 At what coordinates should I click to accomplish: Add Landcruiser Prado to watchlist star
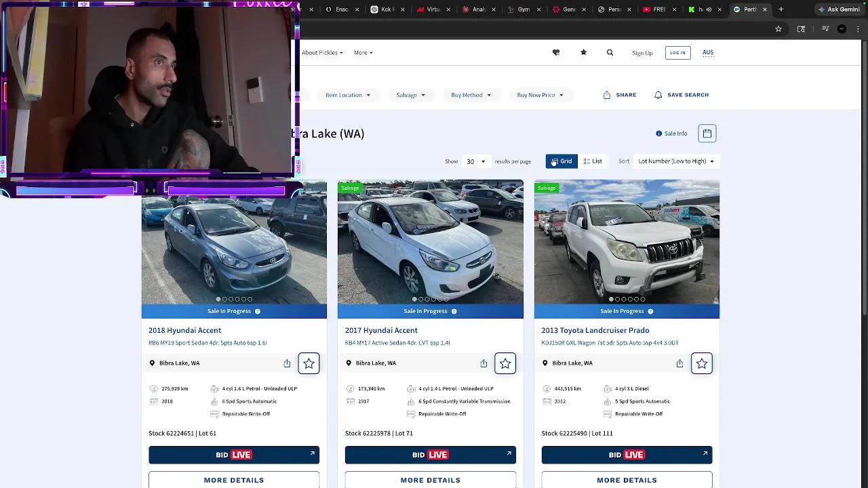[x=702, y=364]
